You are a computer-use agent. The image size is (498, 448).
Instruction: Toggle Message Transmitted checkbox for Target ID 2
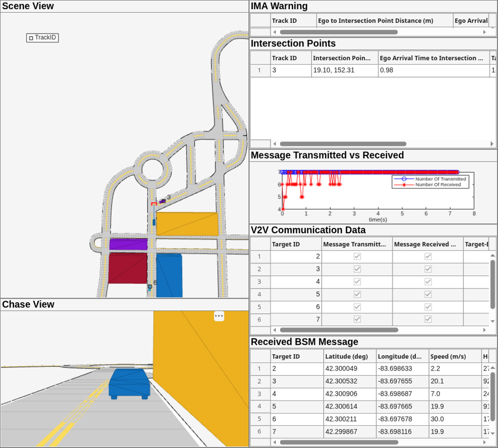pyautogui.click(x=357, y=256)
